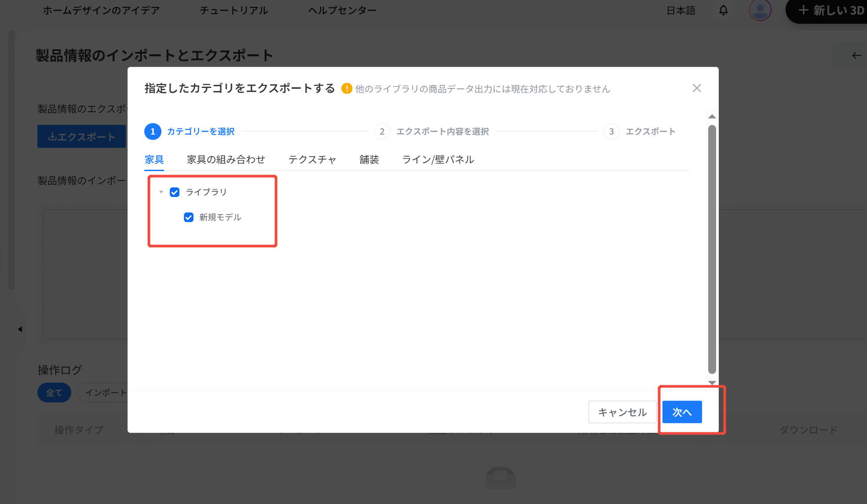Click step 2 circle in wizard
Image resolution: width=867 pixels, height=504 pixels.
[x=382, y=131]
